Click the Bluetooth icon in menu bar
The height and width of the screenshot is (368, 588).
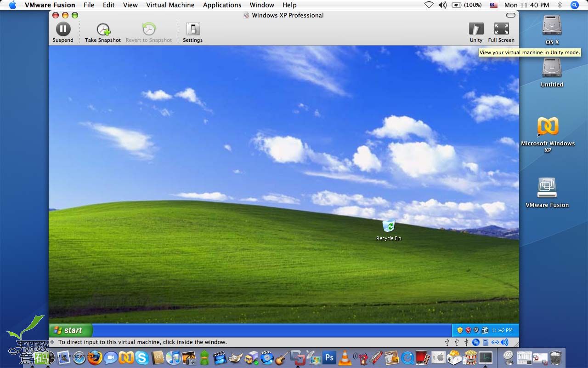point(560,5)
